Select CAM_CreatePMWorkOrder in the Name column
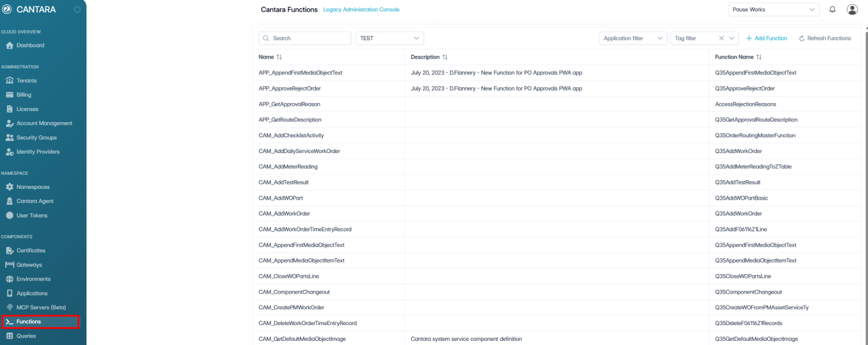868x345 pixels. (292, 308)
